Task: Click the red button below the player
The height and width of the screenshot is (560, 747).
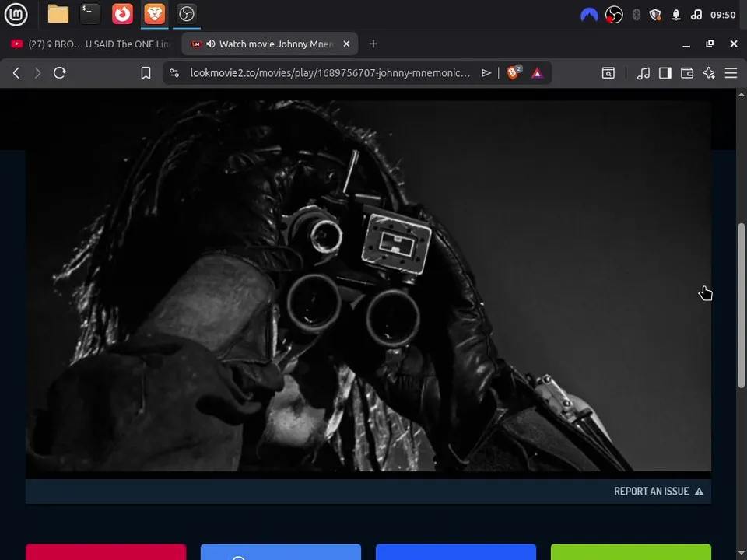Action: [106, 552]
